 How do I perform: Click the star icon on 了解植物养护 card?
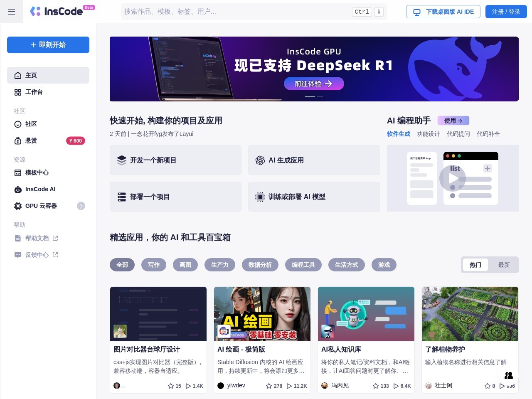pyautogui.click(x=488, y=386)
